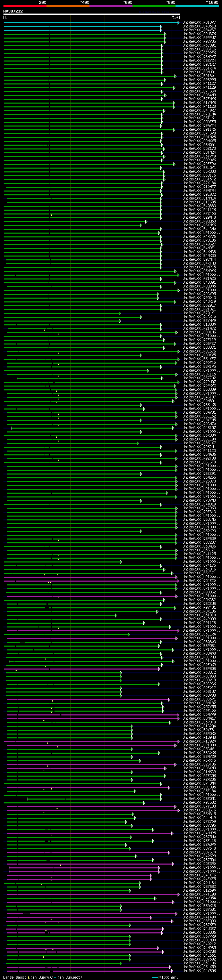Screen dimensions: 222x980
Task: Click hit label UniRef100_Q6EE91
Action: pyautogui.click(x=199, y=473)
